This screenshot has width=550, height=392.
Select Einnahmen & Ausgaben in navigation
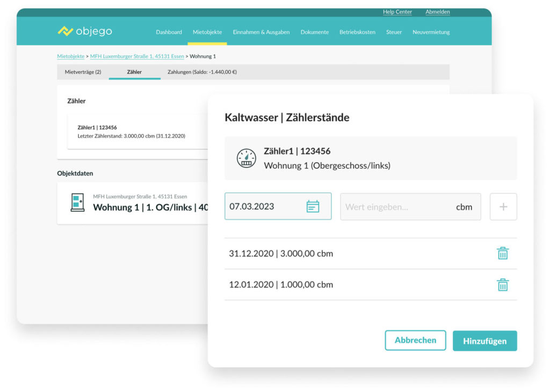pos(261,32)
